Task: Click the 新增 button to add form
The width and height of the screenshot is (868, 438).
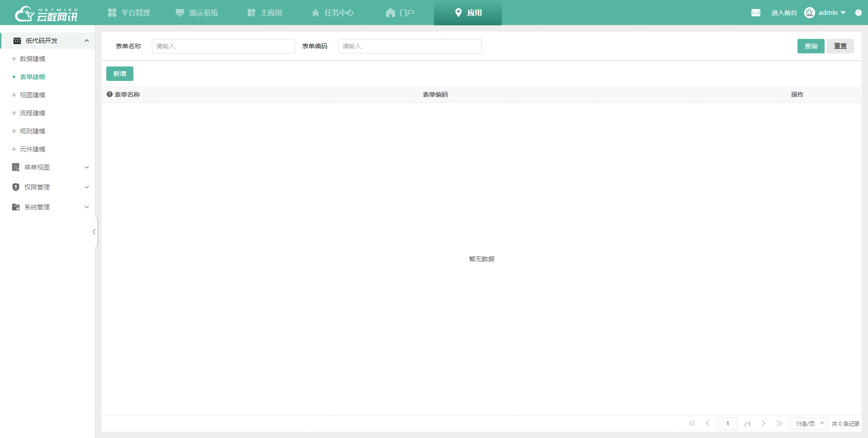Action: (120, 74)
